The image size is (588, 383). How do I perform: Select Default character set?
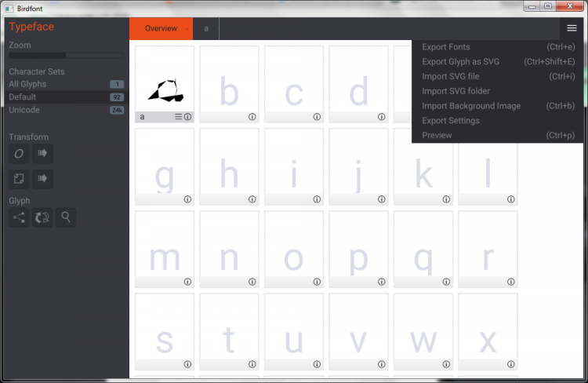click(x=67, y=97)
